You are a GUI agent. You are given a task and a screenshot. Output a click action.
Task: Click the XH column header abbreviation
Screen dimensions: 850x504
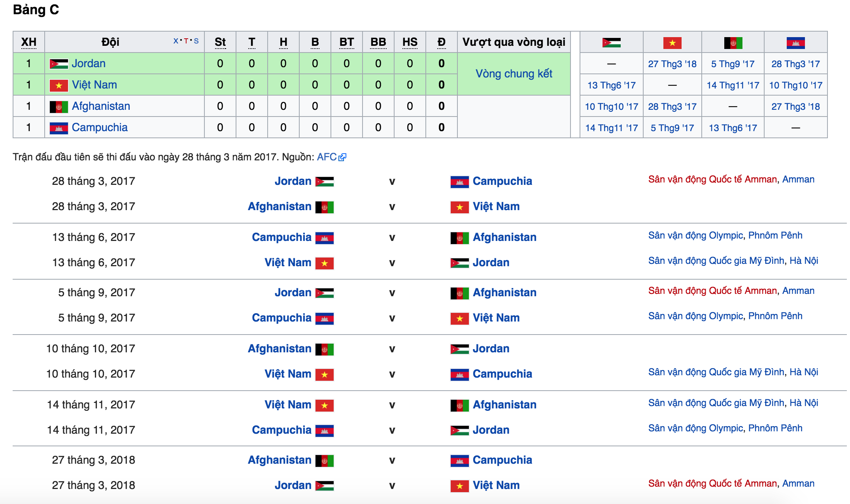pyautogui.click(x=28, y=42)
